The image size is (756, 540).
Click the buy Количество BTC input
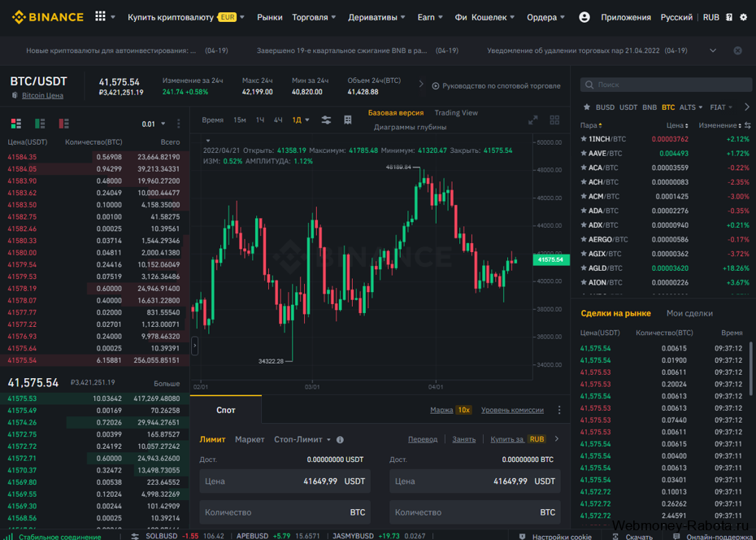pos(285,512)
